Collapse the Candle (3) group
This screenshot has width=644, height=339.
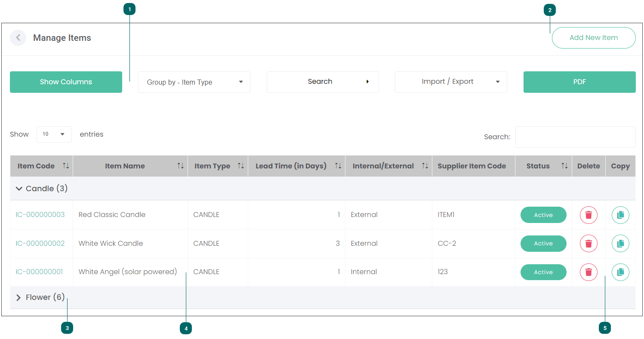pyautogui.click(x=19, y=189)
